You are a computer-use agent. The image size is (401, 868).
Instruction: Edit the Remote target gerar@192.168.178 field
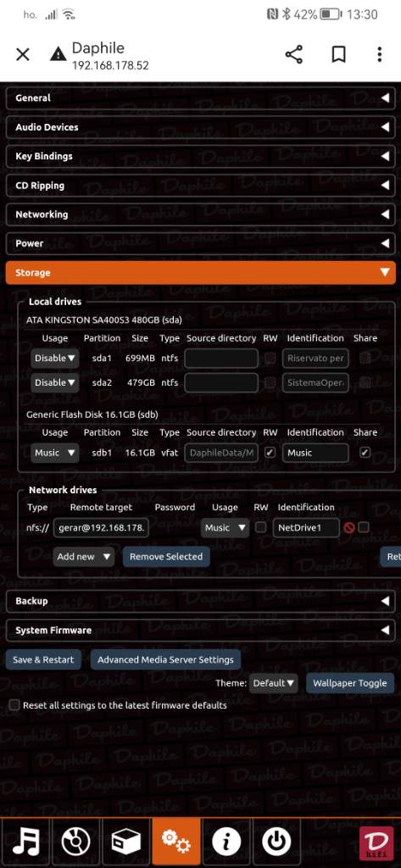(101, 528)
